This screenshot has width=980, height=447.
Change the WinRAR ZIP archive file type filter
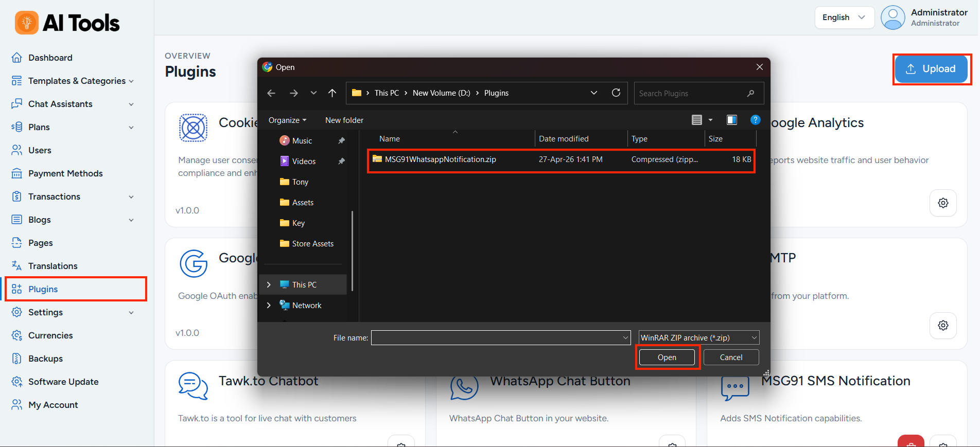pyautogui.click(x=699, y=337)
